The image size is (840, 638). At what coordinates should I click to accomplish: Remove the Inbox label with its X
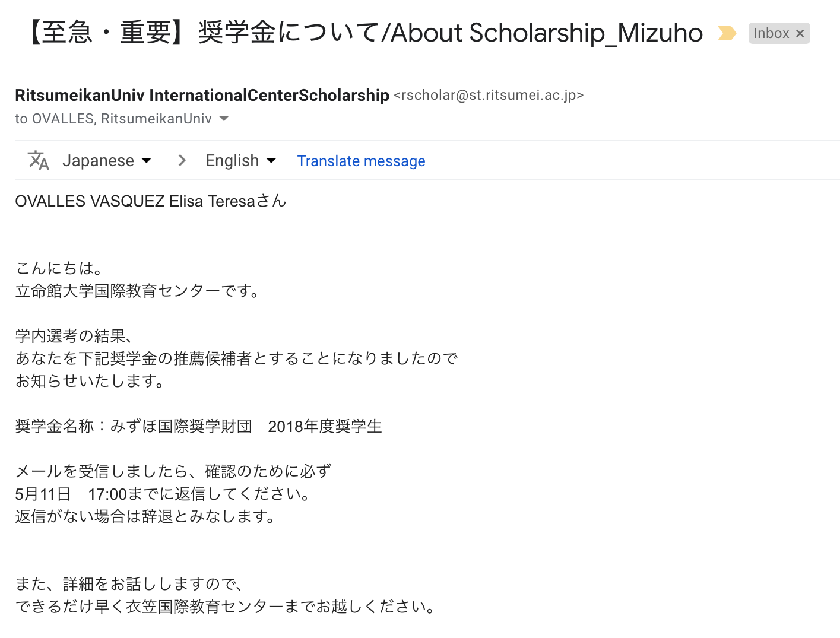click(x=800, y=33)
